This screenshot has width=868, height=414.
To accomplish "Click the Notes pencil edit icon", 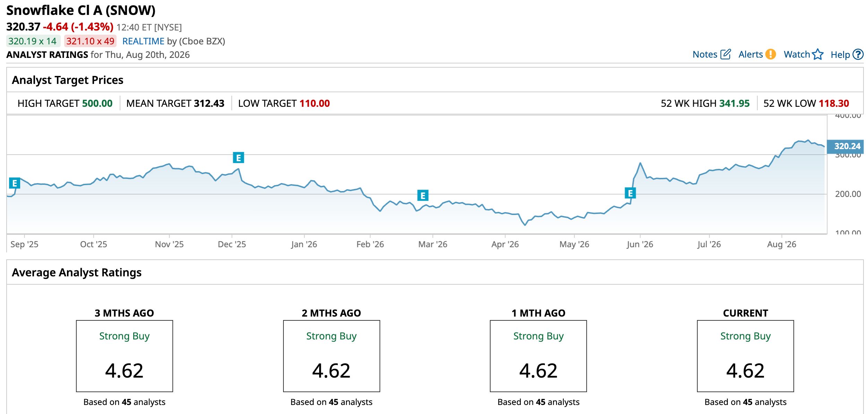I will click(x=725, y=54).
